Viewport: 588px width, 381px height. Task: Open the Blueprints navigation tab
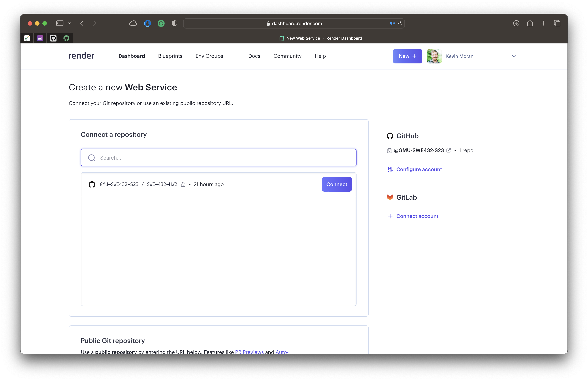click(x=170, y=56)
